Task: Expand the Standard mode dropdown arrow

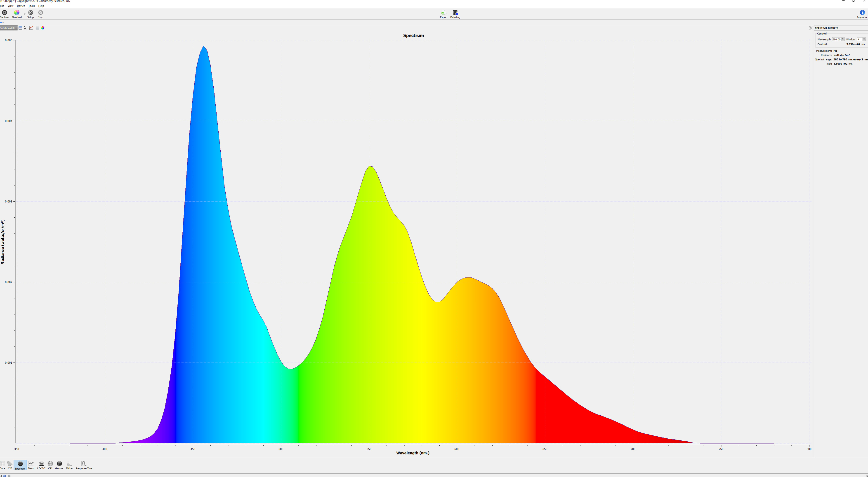Action: (25, 14)
